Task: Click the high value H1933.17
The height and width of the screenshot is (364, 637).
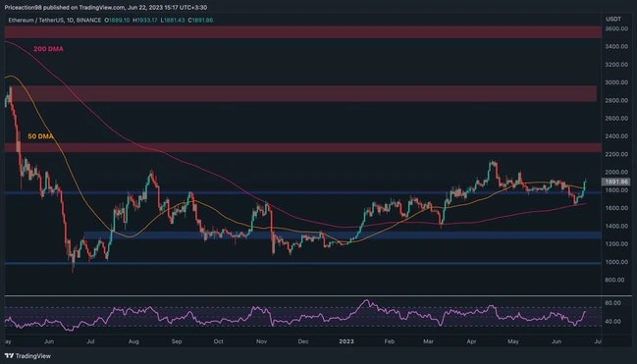Action: (146, 20)
